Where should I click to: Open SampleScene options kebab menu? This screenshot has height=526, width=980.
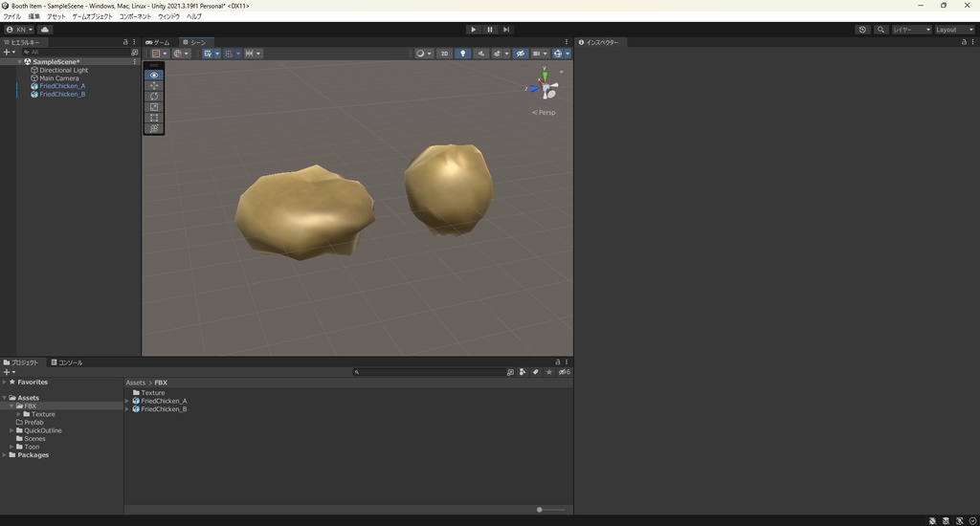[134, 62]
